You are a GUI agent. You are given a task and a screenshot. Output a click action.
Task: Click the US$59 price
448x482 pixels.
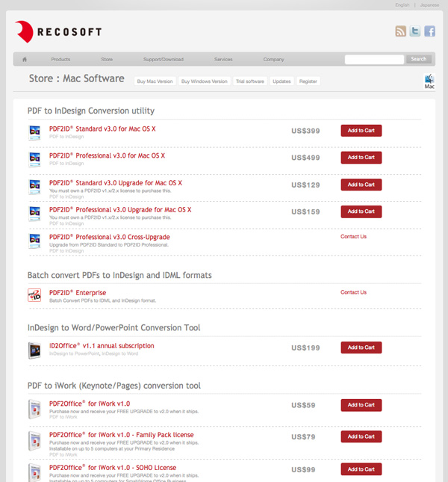point(303,406)
